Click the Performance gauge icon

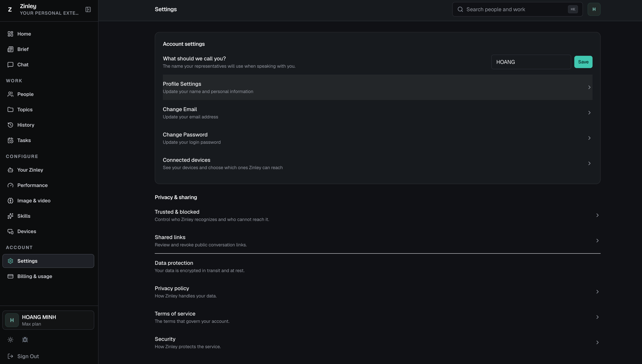point(10,185)
